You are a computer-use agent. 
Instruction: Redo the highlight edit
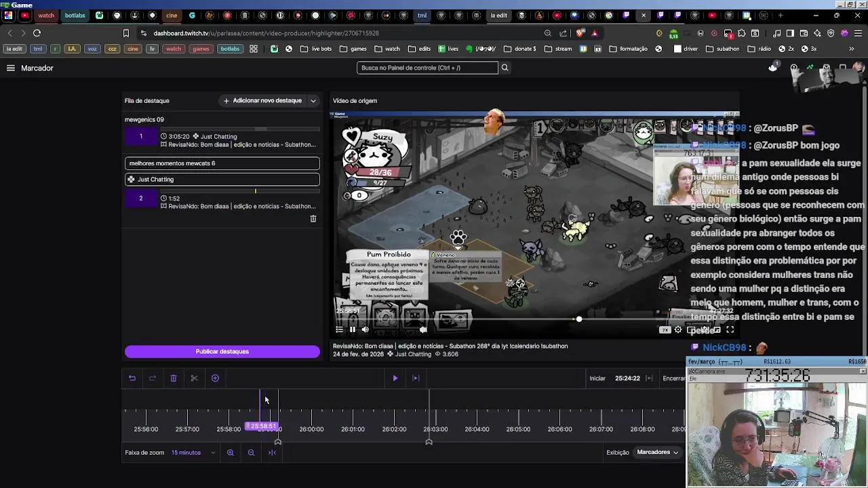coord(153,378)
